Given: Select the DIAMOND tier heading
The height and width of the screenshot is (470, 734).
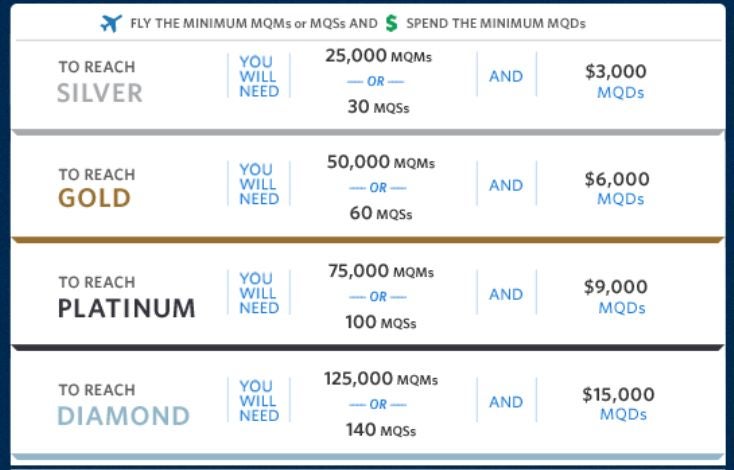Looking at the screenshot, I should click(x=124, y=416).
